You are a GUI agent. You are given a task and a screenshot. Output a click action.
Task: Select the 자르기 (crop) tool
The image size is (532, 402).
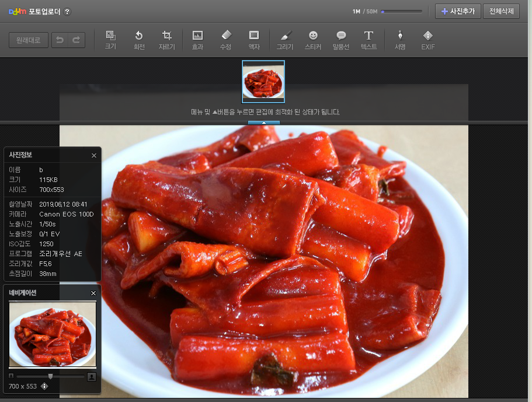pyautogui.click(x=167, y=40)
